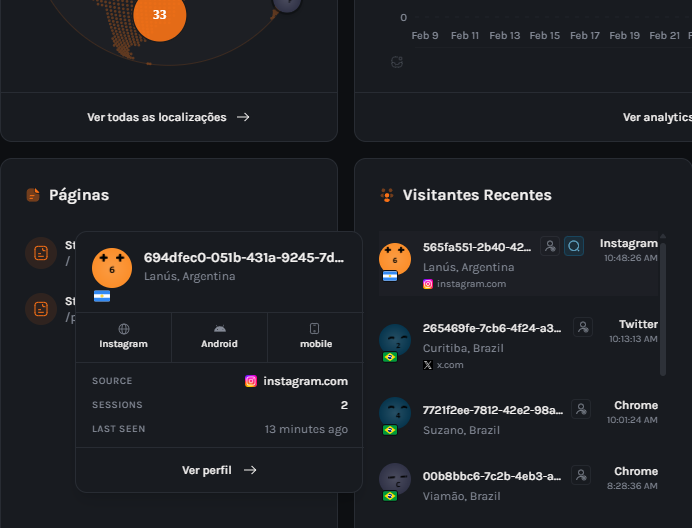The image size is (692, 528).
Task: Select visitor 265469fe-7cb6-4f24-a3... from Curitiba
Action: pos(492,328)
